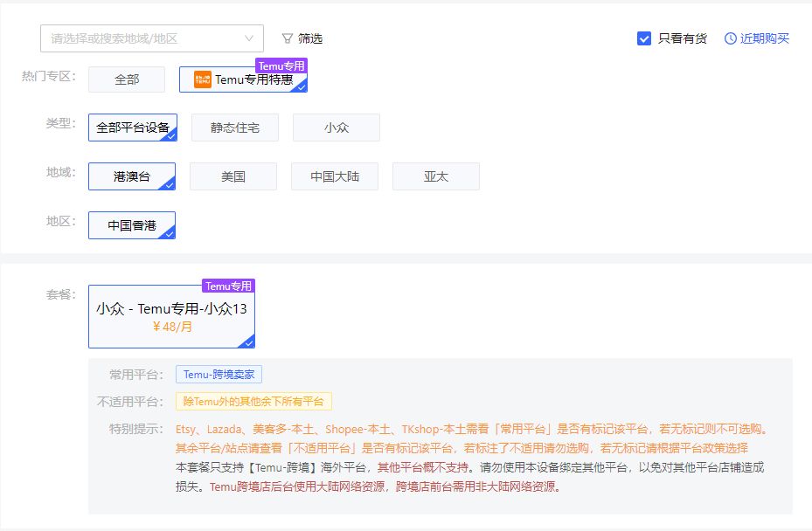Click the orange Temu logo icon

(203, 79)
